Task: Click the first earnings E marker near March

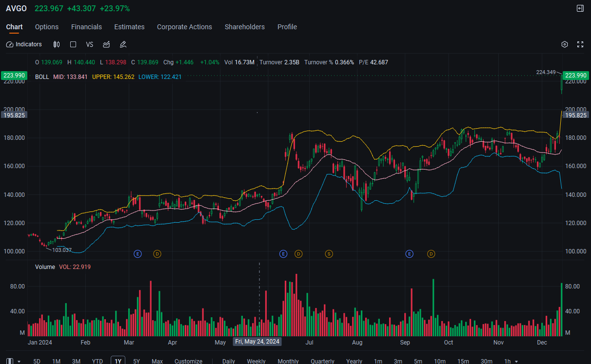Action: (138, 254)
